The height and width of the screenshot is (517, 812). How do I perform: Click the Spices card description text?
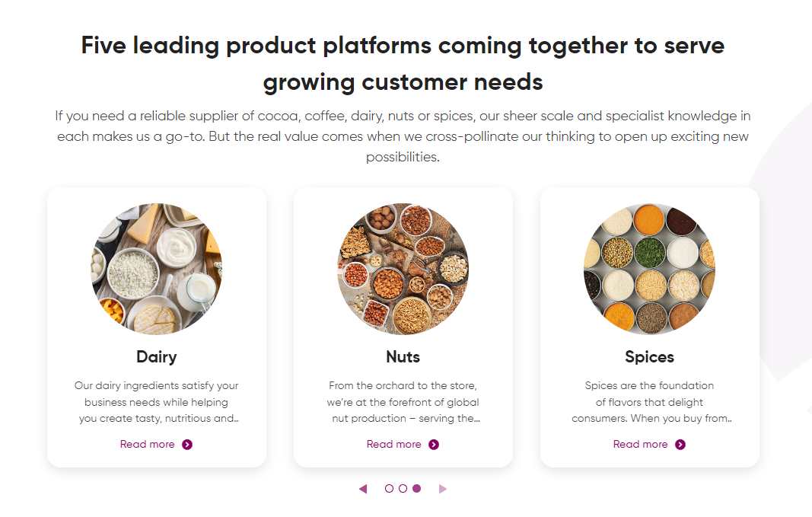650,402
